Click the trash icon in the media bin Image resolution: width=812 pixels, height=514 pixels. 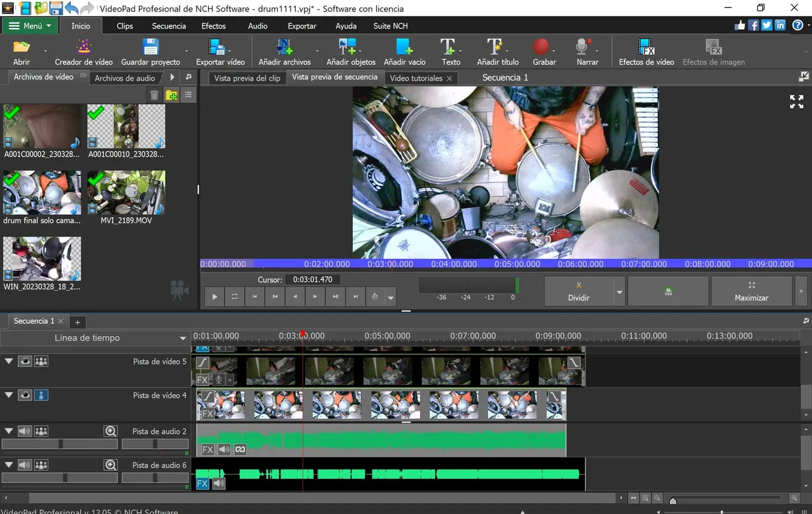pyautogui.click(x=154, y=95)
